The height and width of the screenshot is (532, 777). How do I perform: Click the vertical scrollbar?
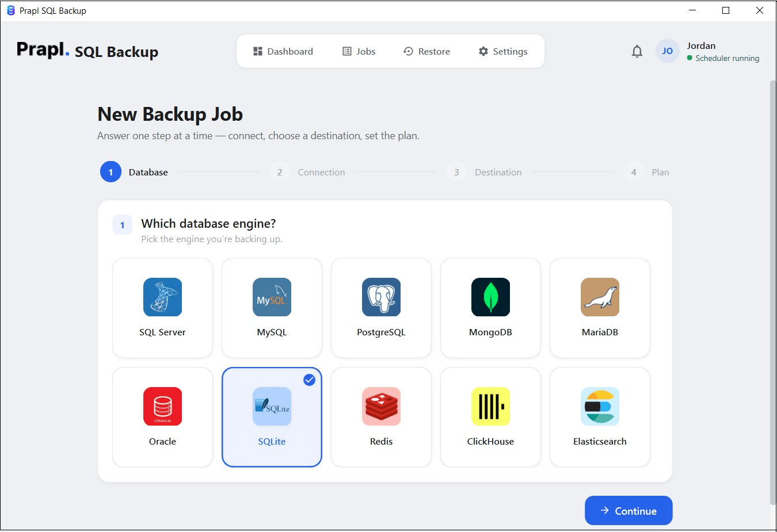[x=773, y=292]
